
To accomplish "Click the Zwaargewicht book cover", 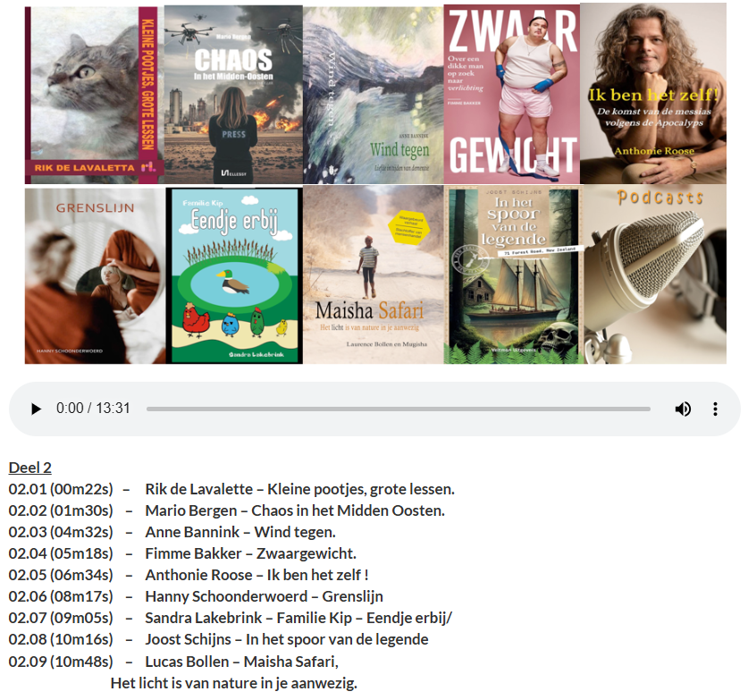I will [x=511, y=95].
